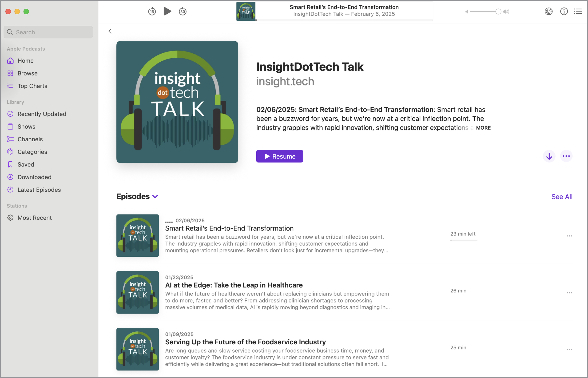Download the show using the arrow icon
Image resolution: width=588 pixels, height=378 pixels.
point(549,156)
